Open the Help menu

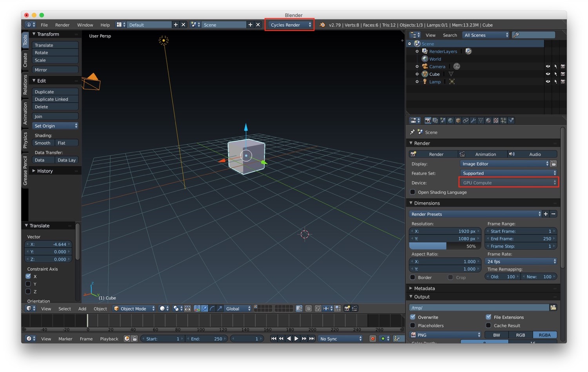(105, 25)
